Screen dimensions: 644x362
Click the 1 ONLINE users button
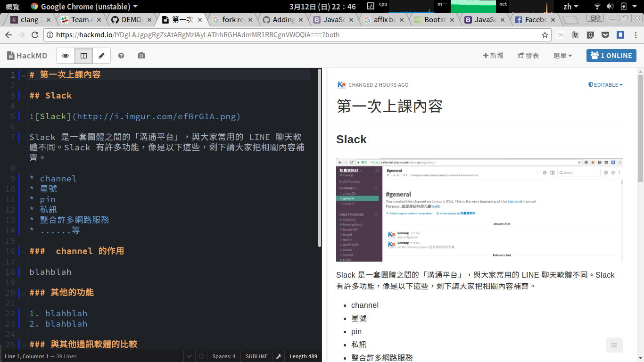(x=611, y=56)
